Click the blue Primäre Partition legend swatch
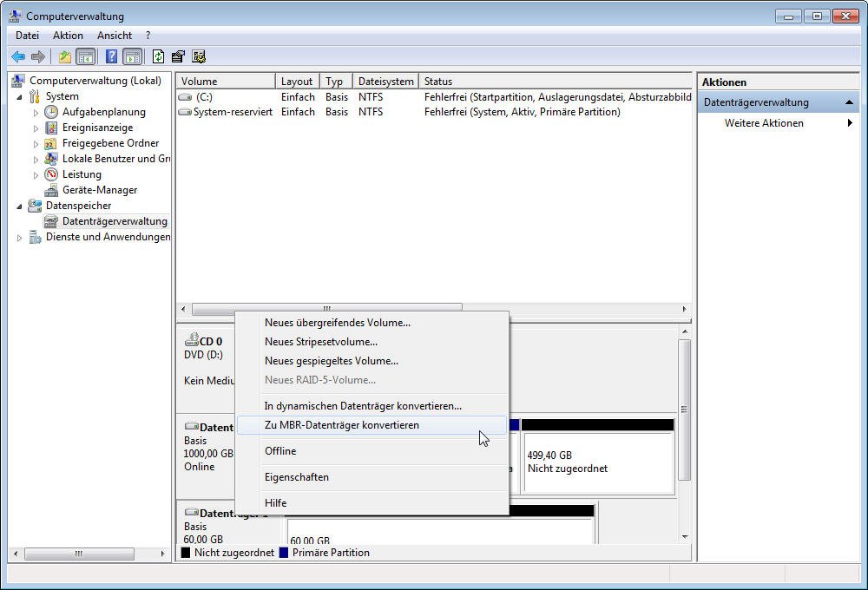868x590 pixels. pyautogui.click(x=284, y=553)
